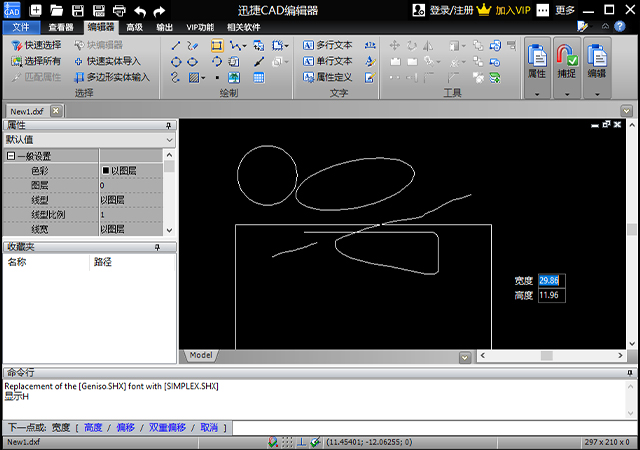Click Quick Select 快速选择
This screenshot has width=640, height=450.
[x=36, y=45]
